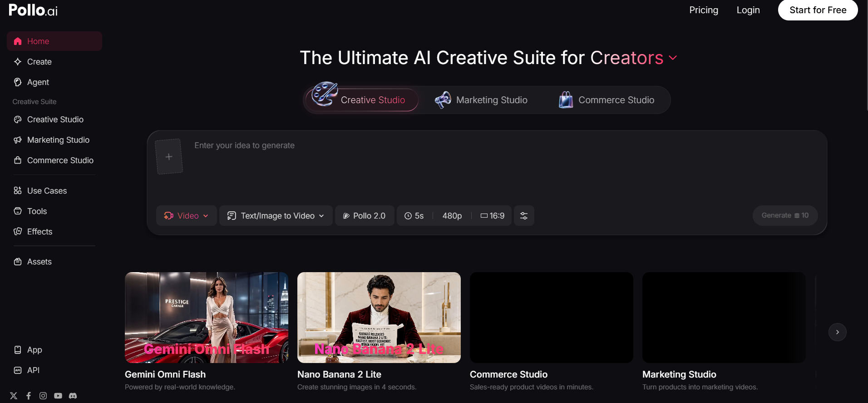Open the Text/Image to Video dropdown
868x403 pixels.
pyautogui.click(x=276, y=216)
